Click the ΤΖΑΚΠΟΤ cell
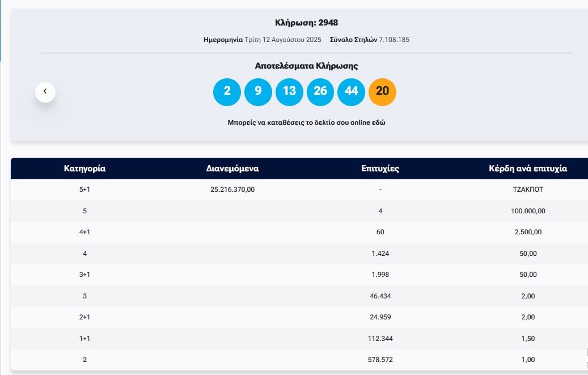This screenshot has width=588, height=375. coord(528,189)
